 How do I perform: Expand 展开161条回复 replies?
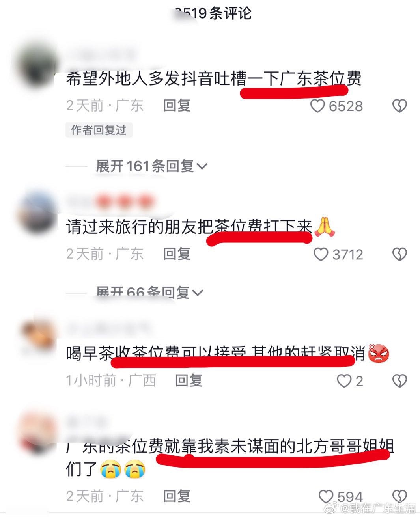coord(151,166)
